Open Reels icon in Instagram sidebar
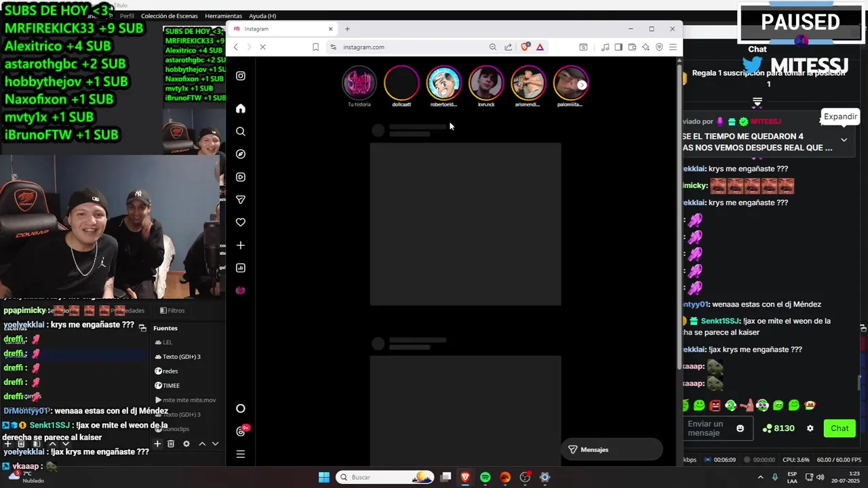 (240, 177)
